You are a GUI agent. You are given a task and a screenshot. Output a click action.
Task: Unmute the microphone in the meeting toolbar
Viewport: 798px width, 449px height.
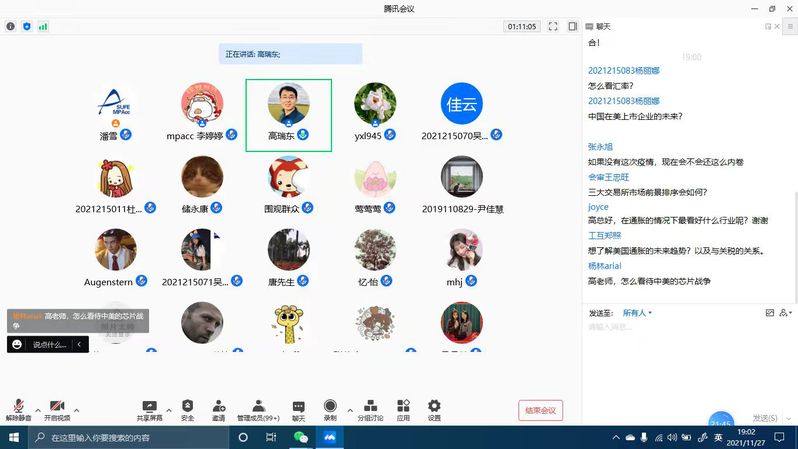(x=19, y=407)
